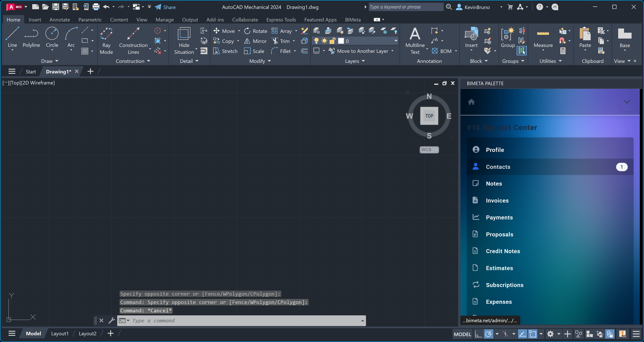
Task: Open the Multiline Text tool
Action: (415, 41)
